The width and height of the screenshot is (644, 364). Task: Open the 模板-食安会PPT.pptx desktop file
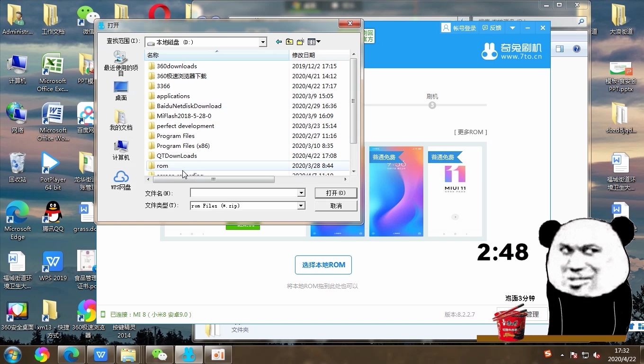[621, 76]
